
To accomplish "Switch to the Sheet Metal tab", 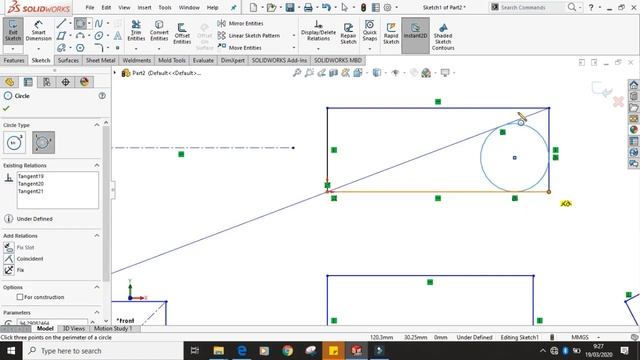I will click(100, 60).
